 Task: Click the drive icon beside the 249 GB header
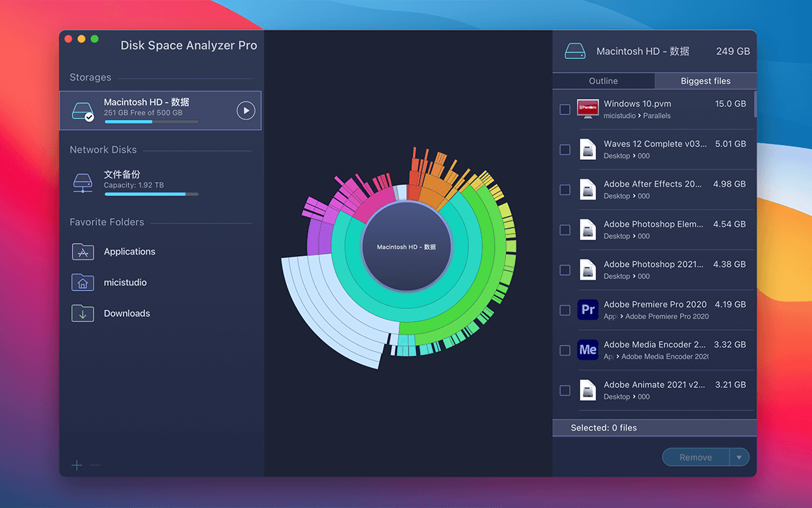pyautogui.click(x=574, y=51)
